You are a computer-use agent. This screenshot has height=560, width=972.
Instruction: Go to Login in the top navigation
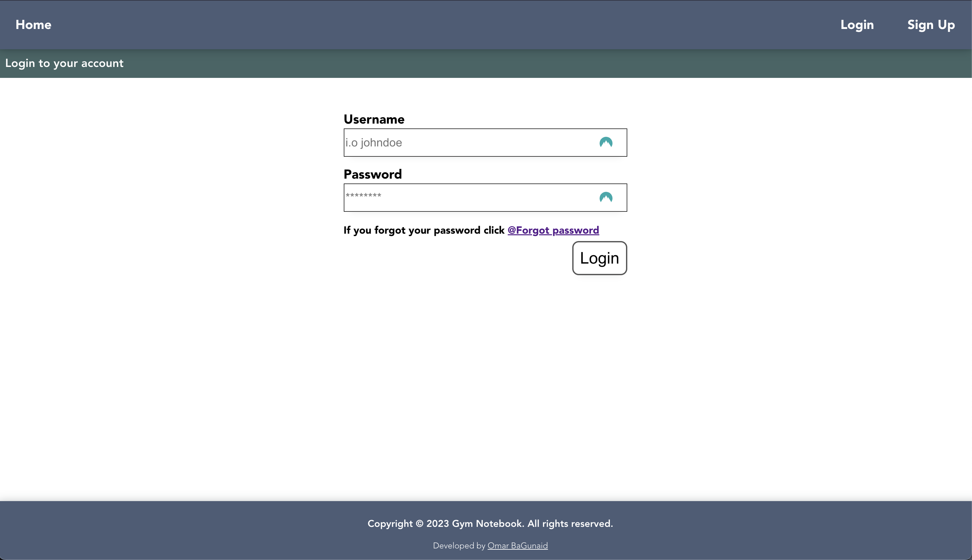pos(856,24)
